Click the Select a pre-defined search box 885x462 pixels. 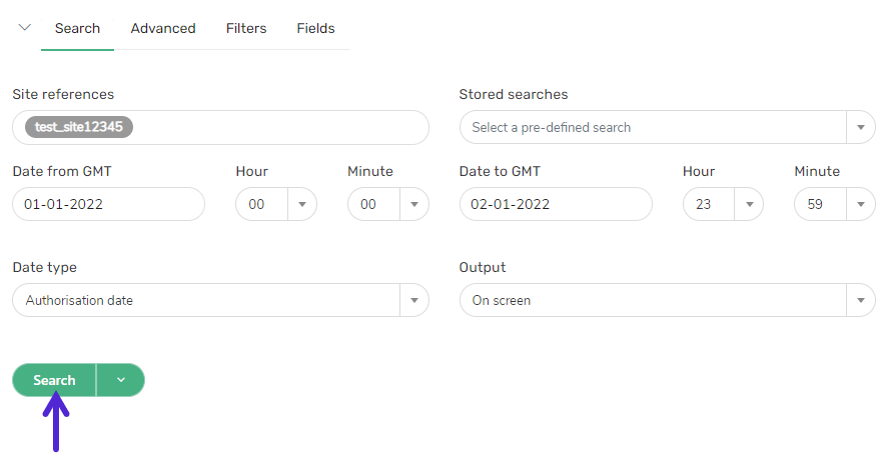click(x=652, y=128)
